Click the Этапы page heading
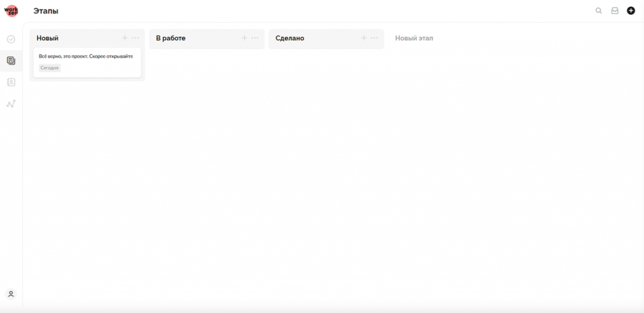 (x=46, y=11)
